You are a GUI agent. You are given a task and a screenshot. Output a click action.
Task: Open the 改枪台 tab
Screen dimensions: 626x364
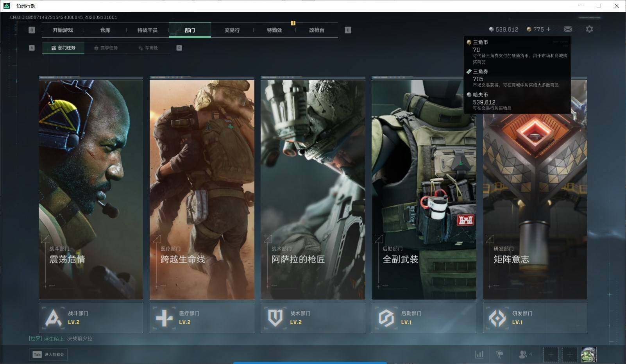(x=317, y=30)
